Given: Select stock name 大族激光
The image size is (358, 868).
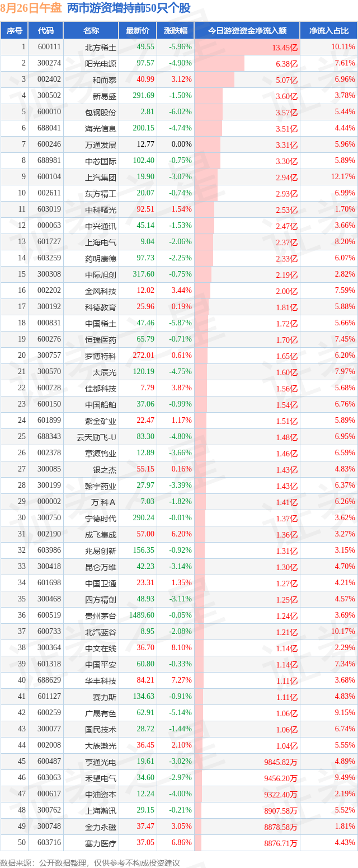Looking at the screenshot, I should tap(101, 745).
